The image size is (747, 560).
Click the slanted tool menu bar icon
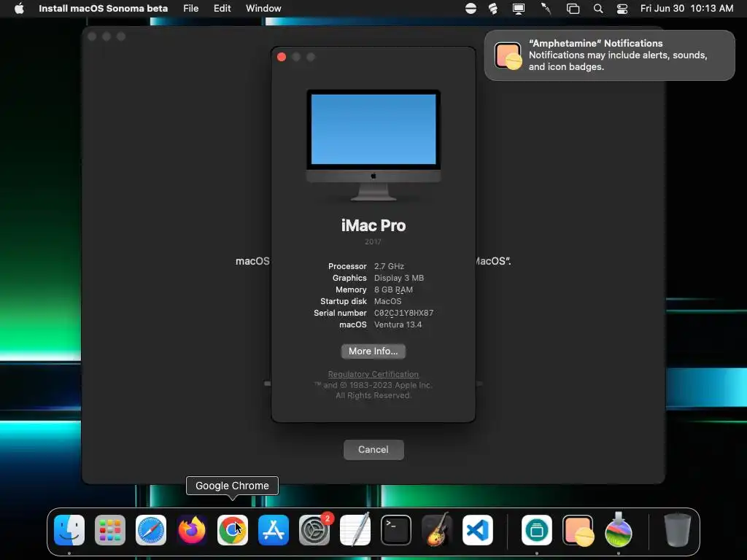click(546, 9)
